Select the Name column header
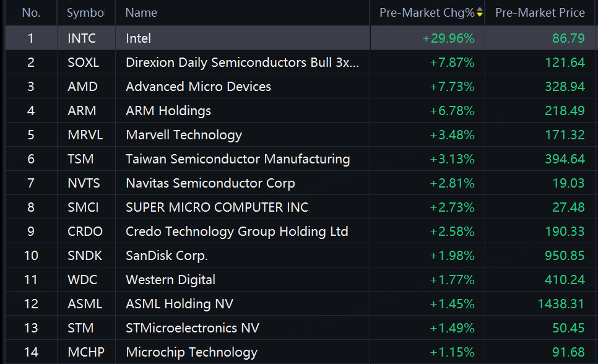This screenshot has height=364, width=598. (141, 13)
